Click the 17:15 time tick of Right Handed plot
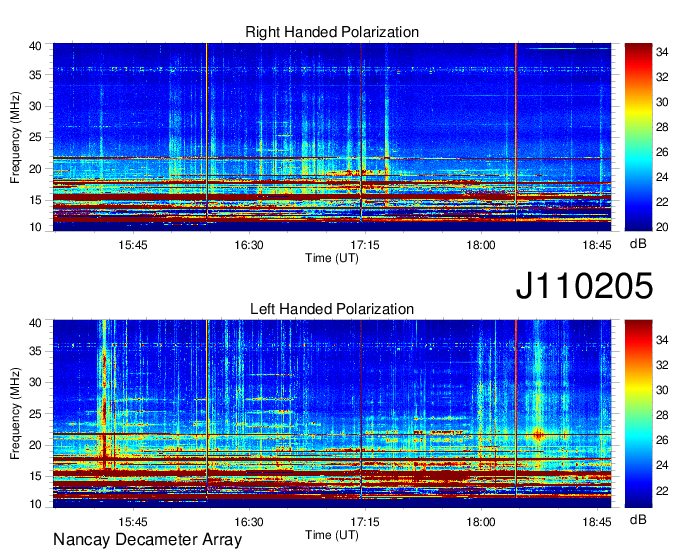The width and height of the screenshot is (680, 552). (365, 245)
